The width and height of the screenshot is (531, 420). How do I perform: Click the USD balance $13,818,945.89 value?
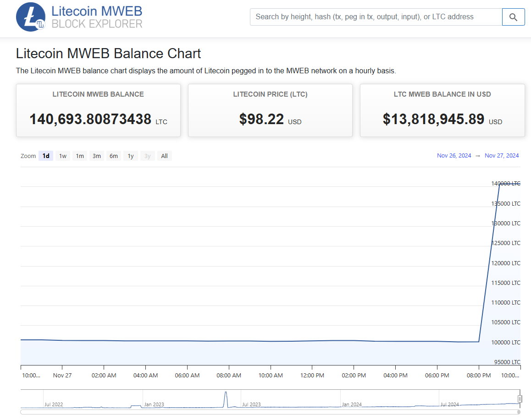433,119
